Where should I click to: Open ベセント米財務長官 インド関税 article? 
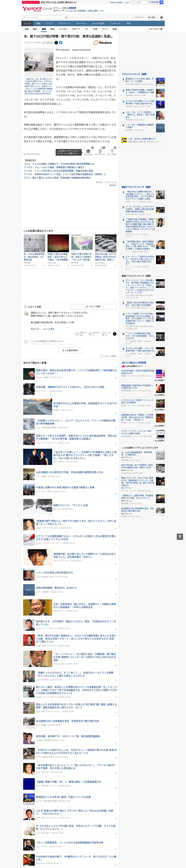pyautogui.click(x=70, y=842)
